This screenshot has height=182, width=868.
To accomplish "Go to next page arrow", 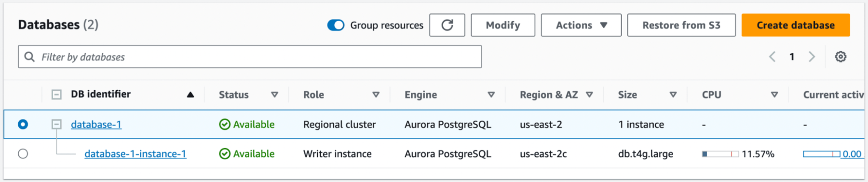I will (x=812, y=57).
